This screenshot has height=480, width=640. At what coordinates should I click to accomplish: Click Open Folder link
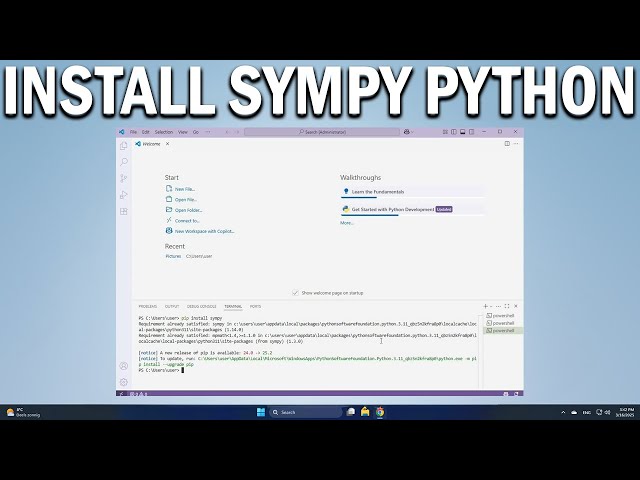coord(189,210)
